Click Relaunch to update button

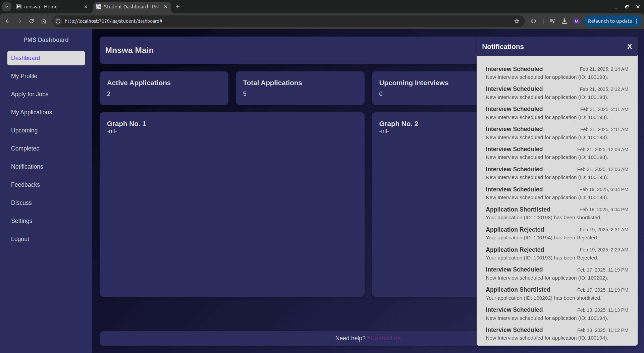click(x=609, y=21)
